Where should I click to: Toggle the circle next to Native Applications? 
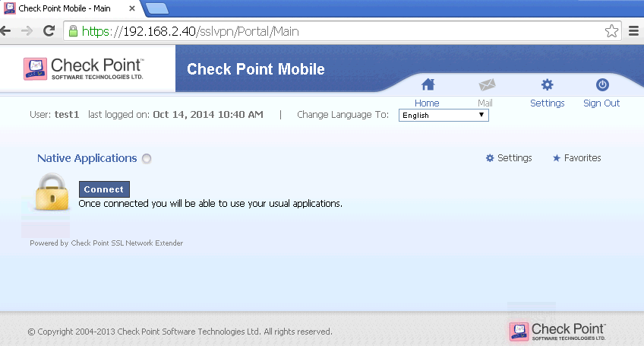[x=147, y=158]
